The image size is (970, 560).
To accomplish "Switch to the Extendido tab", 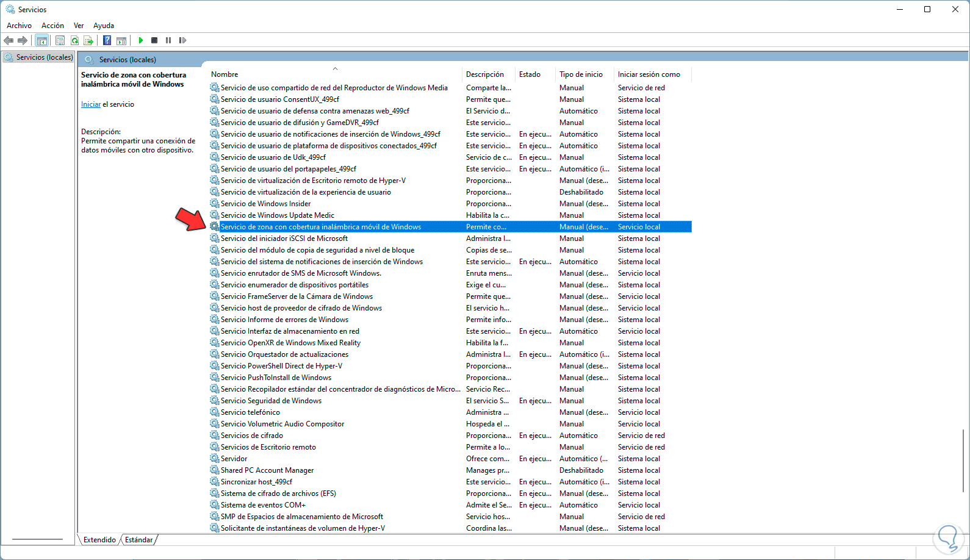I will pos(99,540).
